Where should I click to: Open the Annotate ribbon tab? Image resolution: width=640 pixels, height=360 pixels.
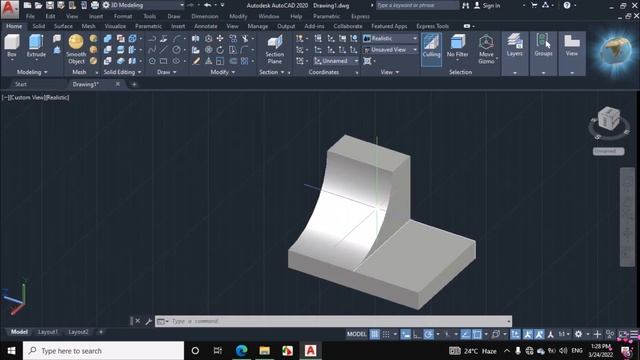206,26
